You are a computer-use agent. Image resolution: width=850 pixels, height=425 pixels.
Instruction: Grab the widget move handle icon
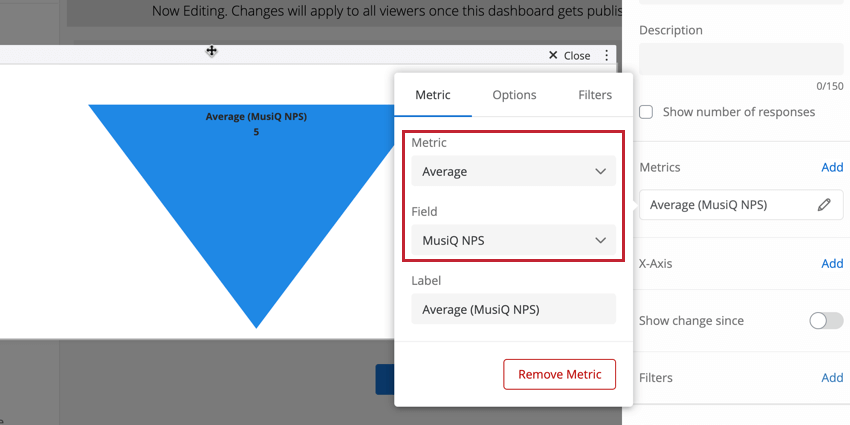pos(211,51)
